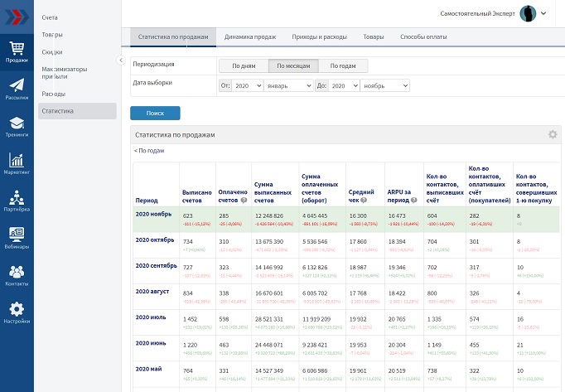Screen dimensions: 565x392
Task: Open the Настройки gear section
Action: pyautogui.click(x=17, y=312)
